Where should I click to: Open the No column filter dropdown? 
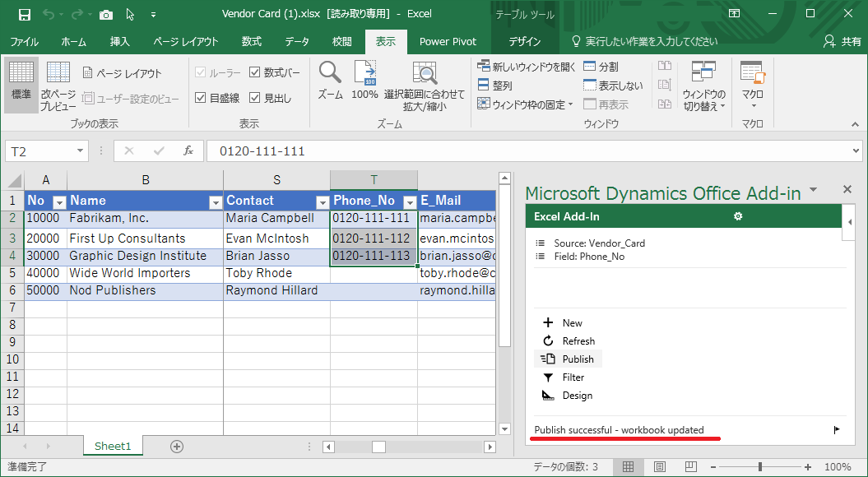(x=59, y=202)
